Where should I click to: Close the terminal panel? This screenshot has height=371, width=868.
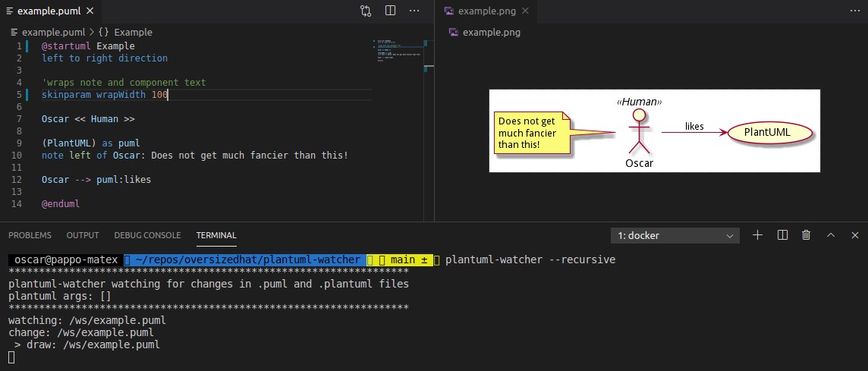(x=854, y=235)
